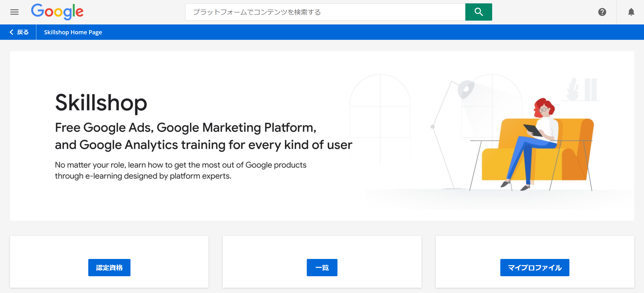
Task: Click the back chevron arrow icon
Action: coord(11,32)
